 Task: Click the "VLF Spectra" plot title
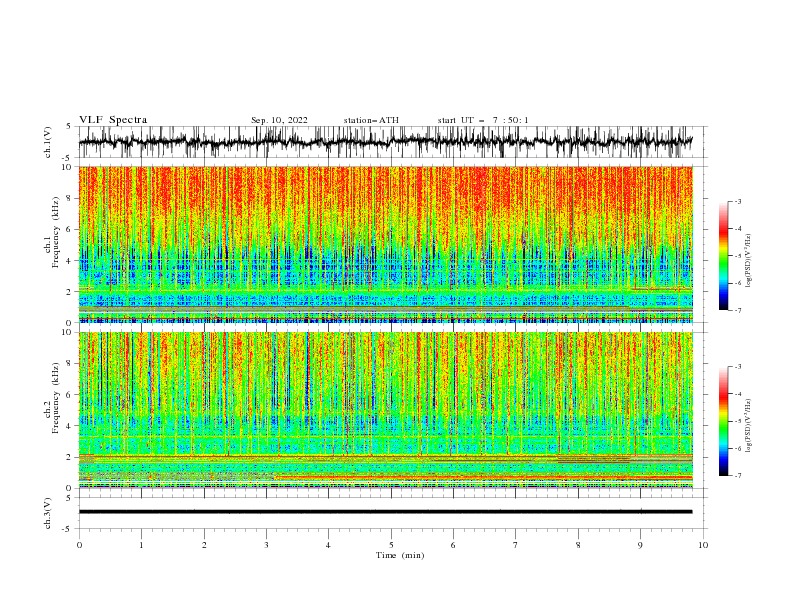point(113,120)
